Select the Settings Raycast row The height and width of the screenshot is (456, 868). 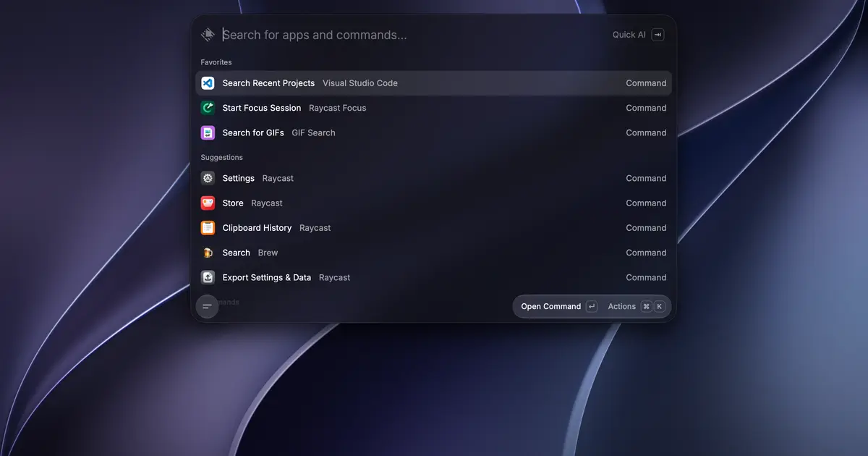[433, 178]
